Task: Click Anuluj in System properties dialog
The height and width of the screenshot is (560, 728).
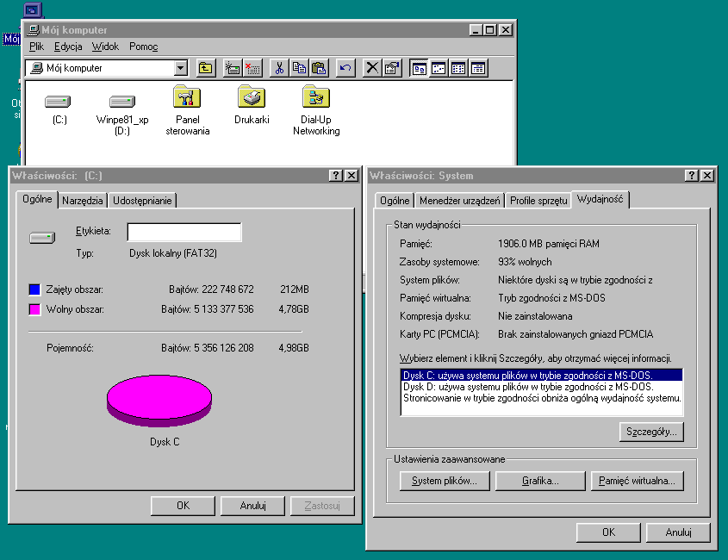Action: click(678, 532)
